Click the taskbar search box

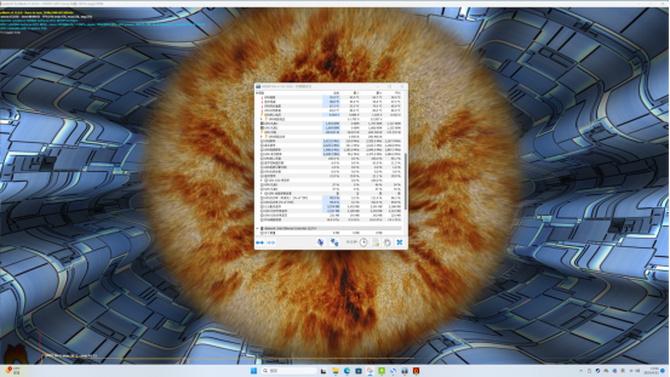click(x=289, y=371)
